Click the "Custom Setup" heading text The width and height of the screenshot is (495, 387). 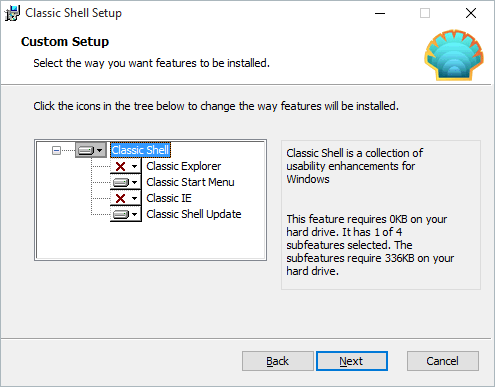65,42
